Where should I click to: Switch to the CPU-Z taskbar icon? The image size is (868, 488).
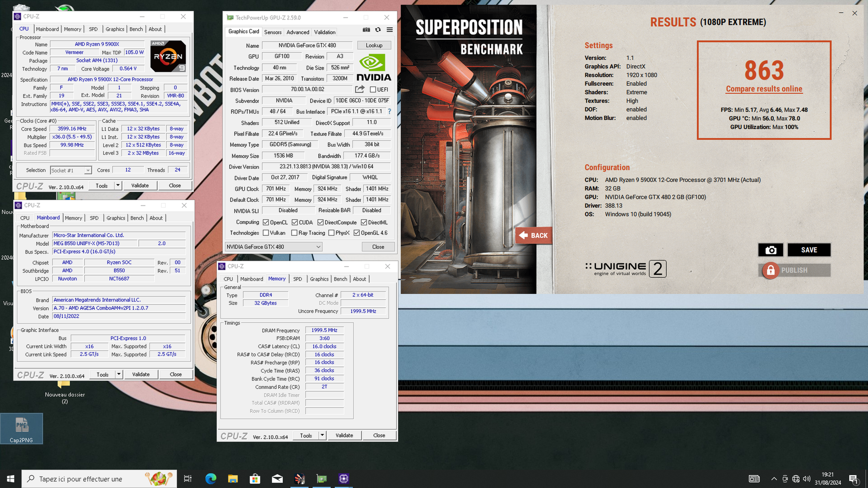pos(344,479)
